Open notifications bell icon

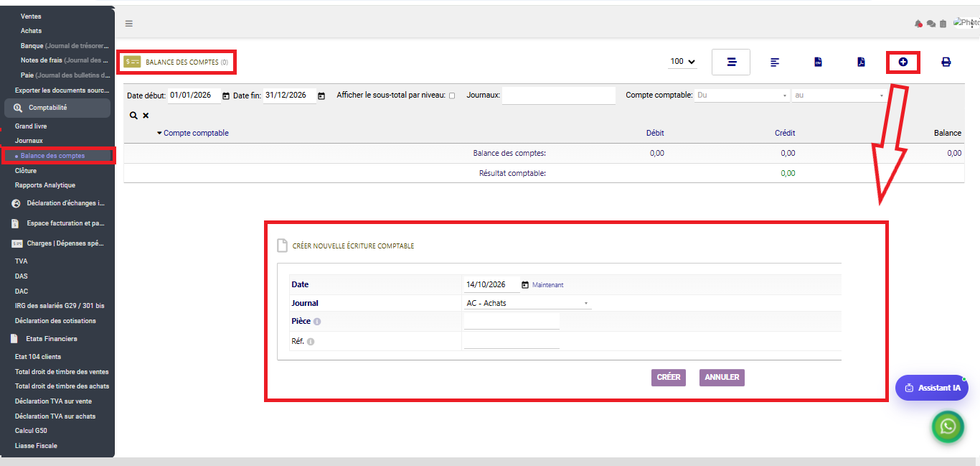(x=918, y=24)
